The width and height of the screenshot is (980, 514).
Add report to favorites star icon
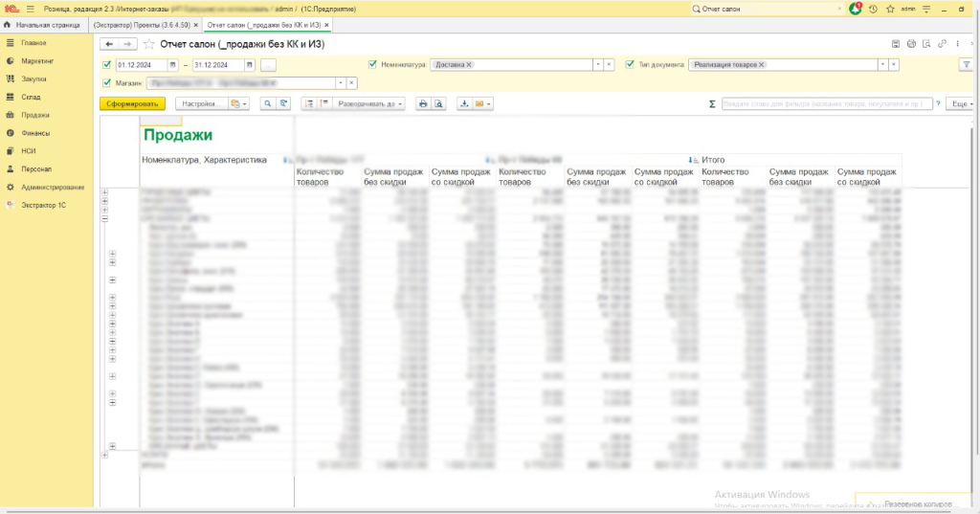[148, 44]
